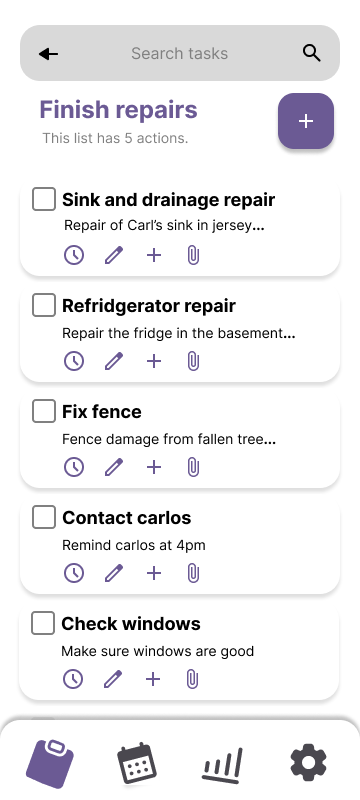Screen dimensions: 360x800
Task: Mark Fix fence as complete
Action: click(x=44, y=411)
